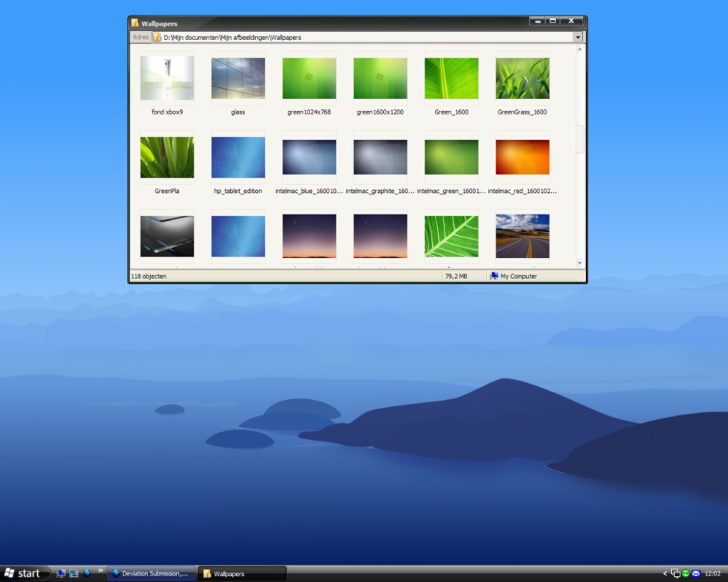Switch to Deviation Submission taskbar window
This screenshot has width=728, height=582.
151,573
